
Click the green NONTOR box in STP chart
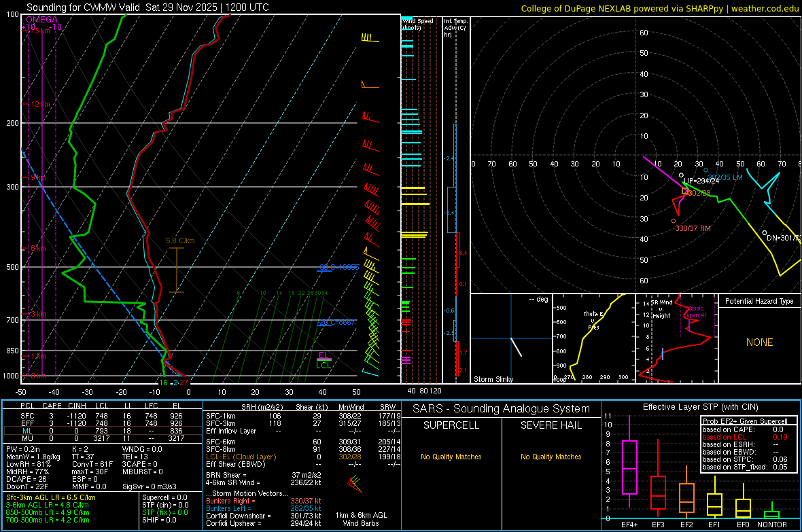click(771, 514)
